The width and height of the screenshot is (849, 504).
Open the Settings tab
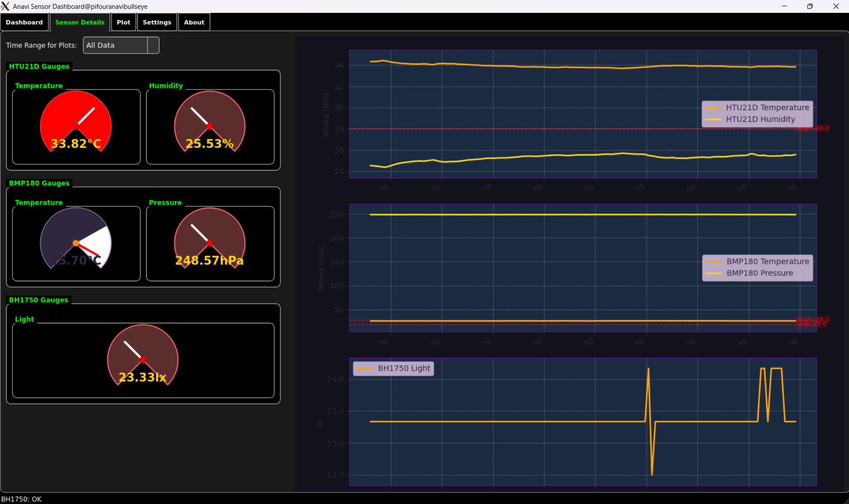pyautogui.click(x=157, y=22)
